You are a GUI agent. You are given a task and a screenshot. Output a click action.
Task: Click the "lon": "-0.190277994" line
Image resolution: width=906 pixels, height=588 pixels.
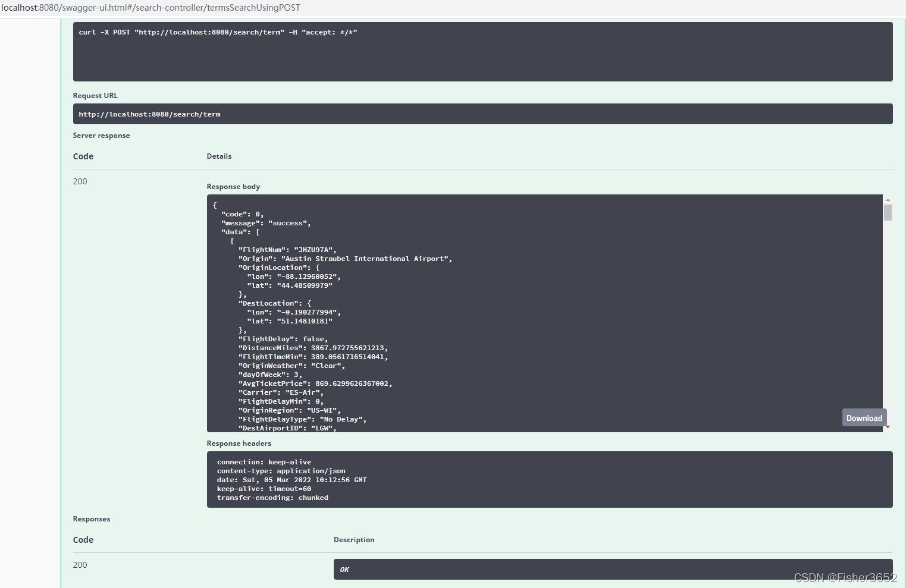(294, 312)
